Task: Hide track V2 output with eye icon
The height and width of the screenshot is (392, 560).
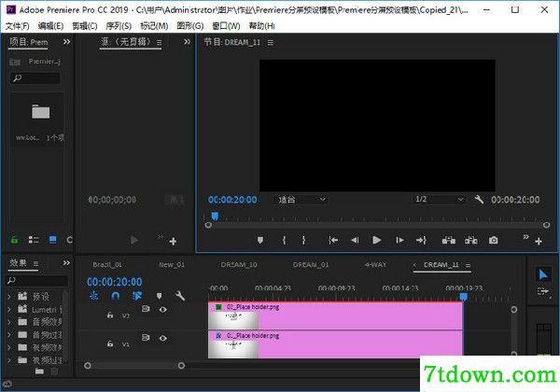Action: (162, 310)
